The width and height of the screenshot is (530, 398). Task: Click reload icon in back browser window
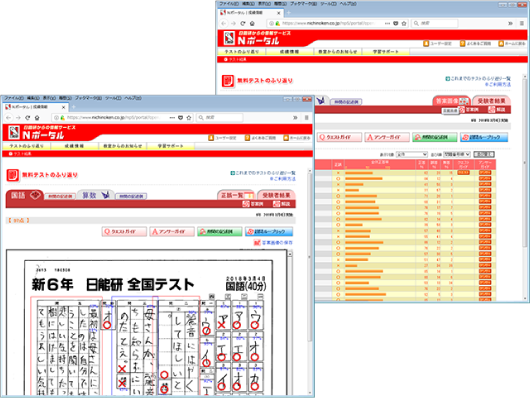coord(243,23)
